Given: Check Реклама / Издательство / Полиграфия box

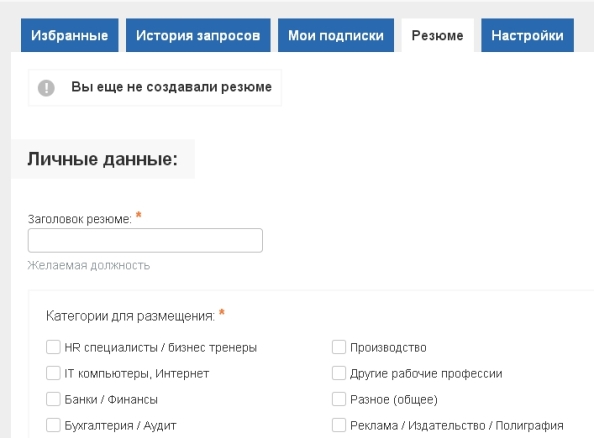Looking at the screenshot, I should point(339,425).
